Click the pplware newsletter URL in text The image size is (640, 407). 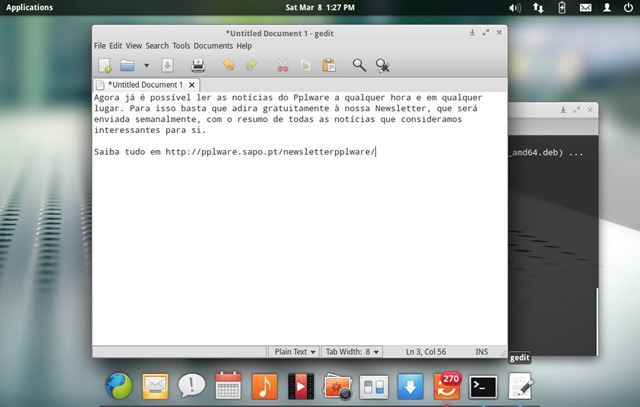pyautogui.click(x=270, y=152)
